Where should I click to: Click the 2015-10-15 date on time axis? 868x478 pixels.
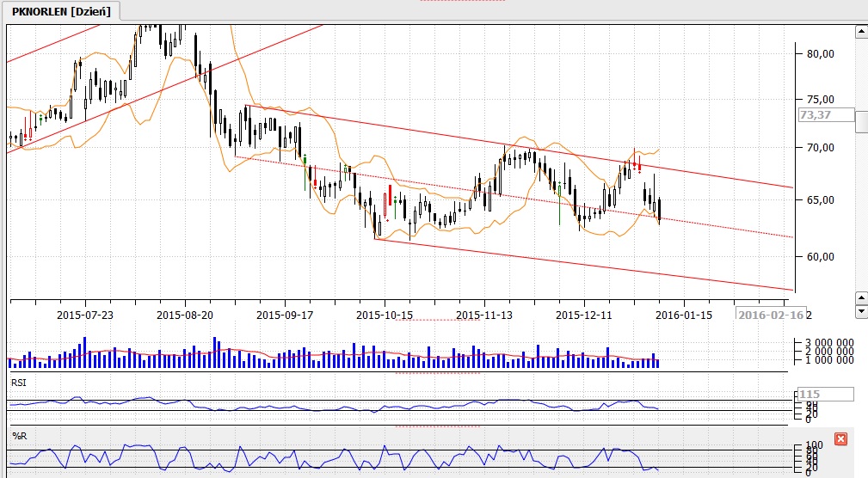(385, 315)
